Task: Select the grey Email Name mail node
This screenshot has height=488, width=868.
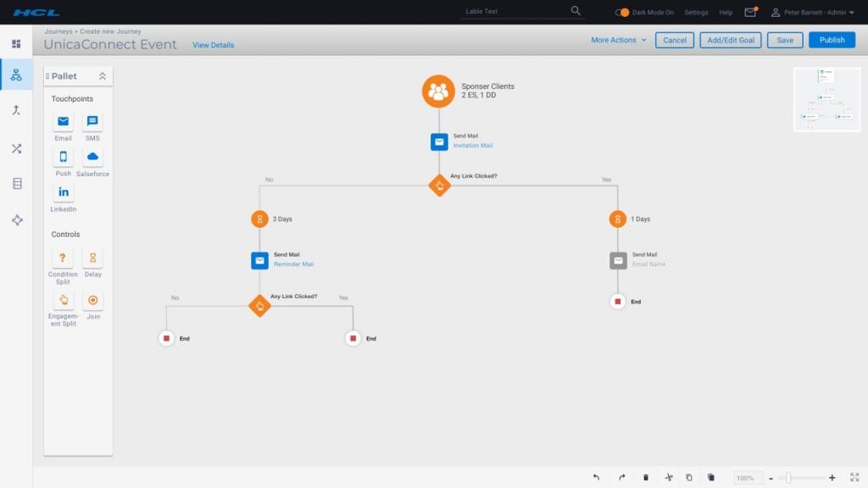Action: (x=618, y=261)
